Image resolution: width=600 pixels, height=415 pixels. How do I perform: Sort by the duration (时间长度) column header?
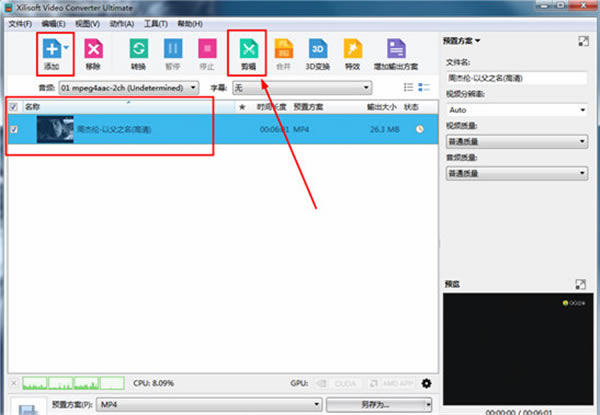pos(271,107)
